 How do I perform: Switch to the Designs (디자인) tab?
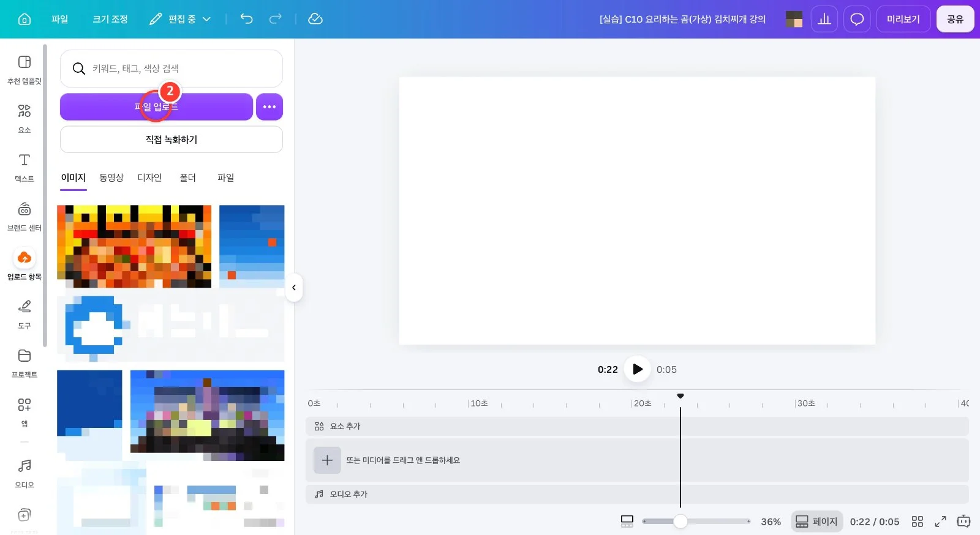coord(149,178)
